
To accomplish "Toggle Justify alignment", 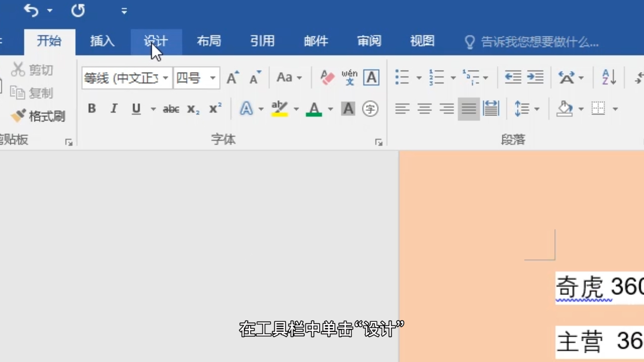I will pos(469,109).
